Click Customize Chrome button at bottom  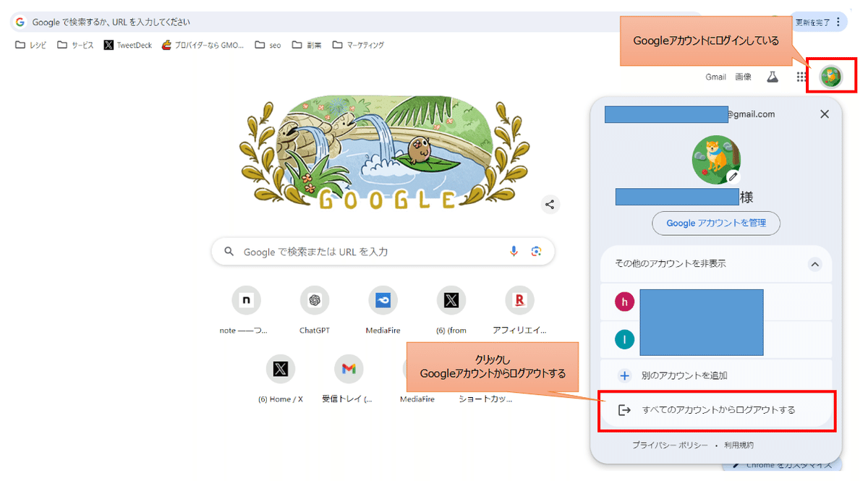tap(781, 465)
